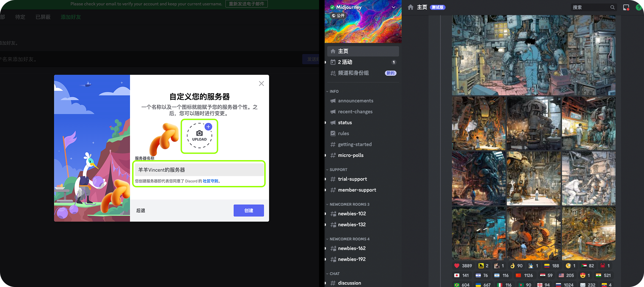Click the rules checkbox icon
The image size is (644, 287).
click(333, 133)
